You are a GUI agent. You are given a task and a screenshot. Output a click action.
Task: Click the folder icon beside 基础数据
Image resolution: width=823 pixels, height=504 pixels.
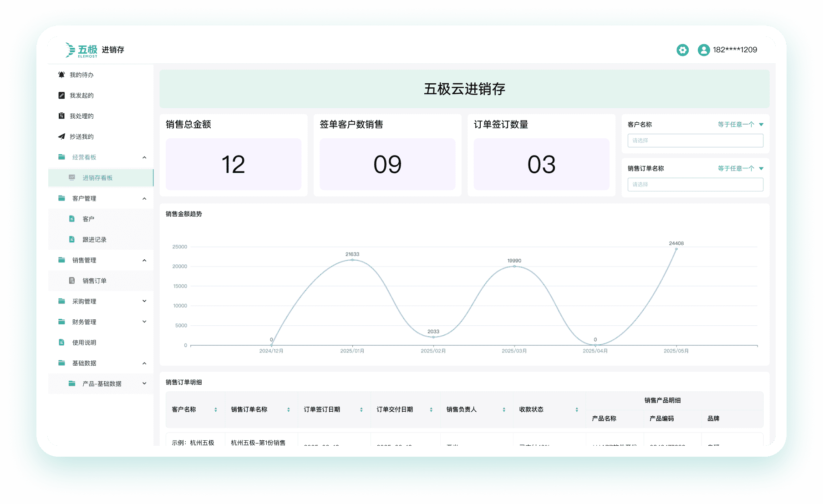pos(61,363)
